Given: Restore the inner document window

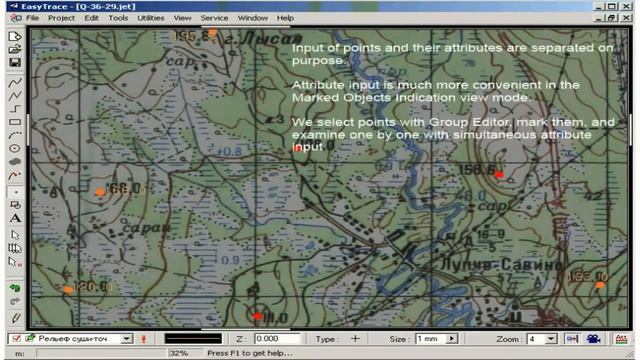Looking at the screenshot, I should pos(611,18).
